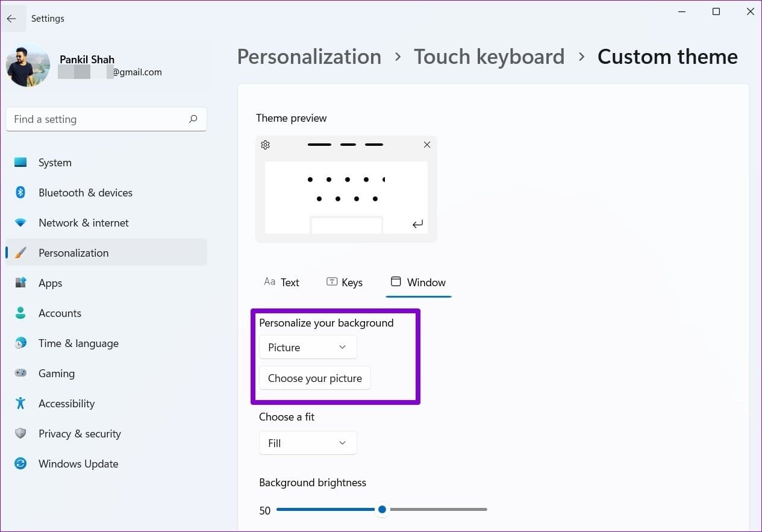
Task: Switch to the Text tab
Action: [x=281, y=282]
